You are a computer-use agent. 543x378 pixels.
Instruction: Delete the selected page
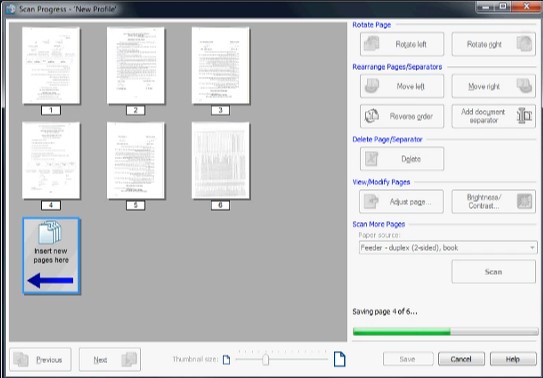pyautogui.click(x=402, y=159)
